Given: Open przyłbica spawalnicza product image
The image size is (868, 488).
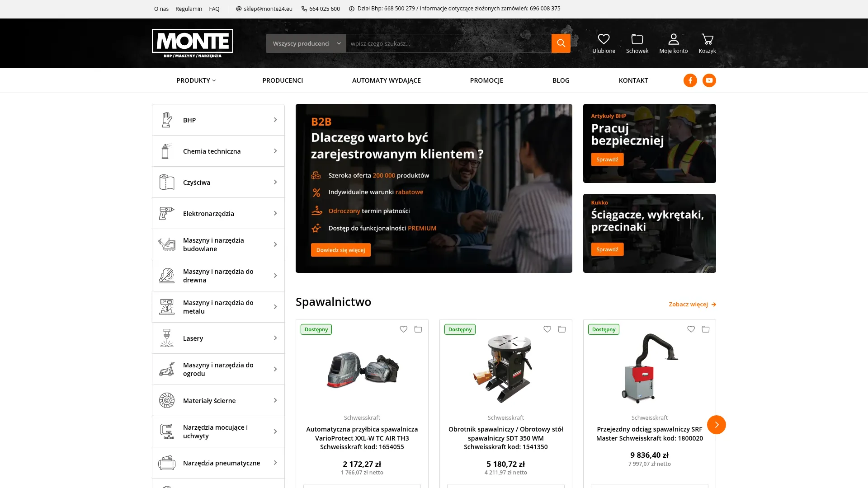Looking at the screenshot, I should click(x=362, y=370).
